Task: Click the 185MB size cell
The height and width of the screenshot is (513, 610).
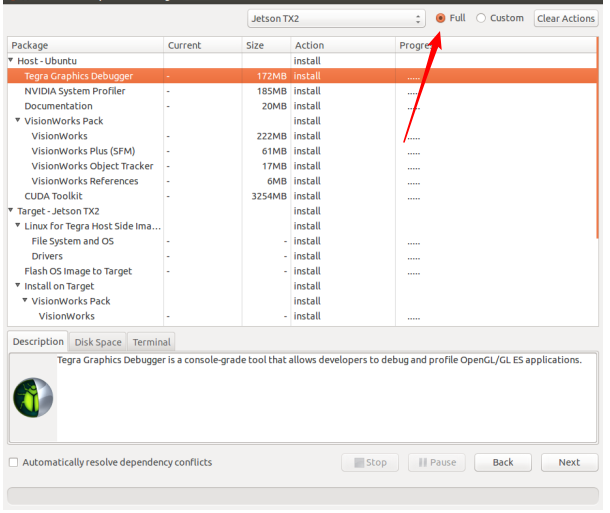Action: pyautogui.click(x=272, y=91)
